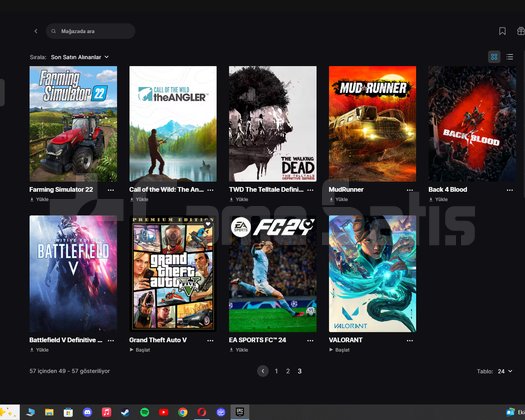This screenshot has height=420, width=525.
Task: Click the back arrow beside the search box
Action: (x=36, y=31)
